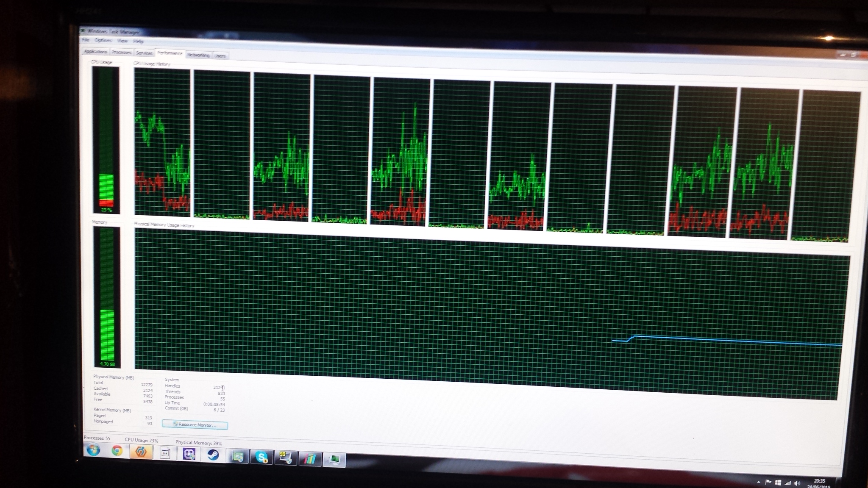This screenshot has width=868, height=488.
Task: Click the last CPU core history graph
Action: [826, 166]
